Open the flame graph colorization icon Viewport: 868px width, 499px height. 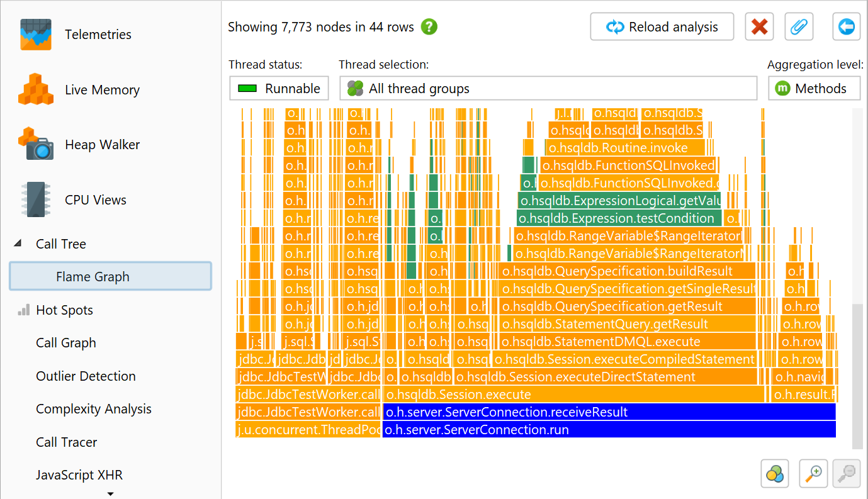(775, 473)
